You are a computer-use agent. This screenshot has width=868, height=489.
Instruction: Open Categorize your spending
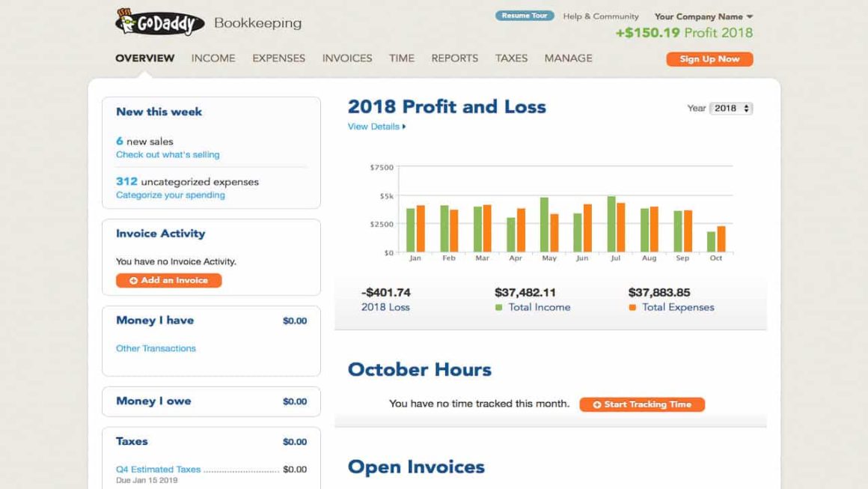coord(169,195)
